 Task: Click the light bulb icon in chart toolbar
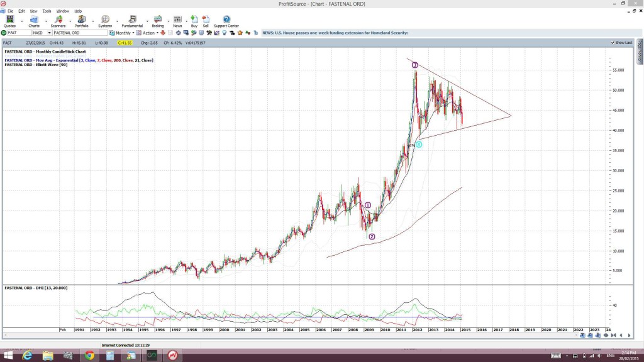(x=225, y=33)
